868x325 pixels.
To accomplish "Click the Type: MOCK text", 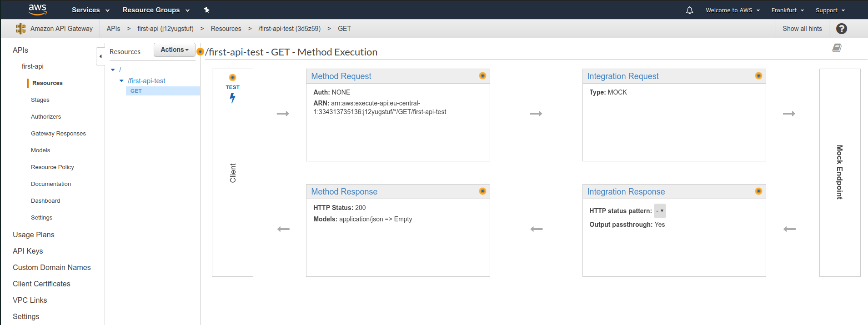I will click(x=608, y=92).
